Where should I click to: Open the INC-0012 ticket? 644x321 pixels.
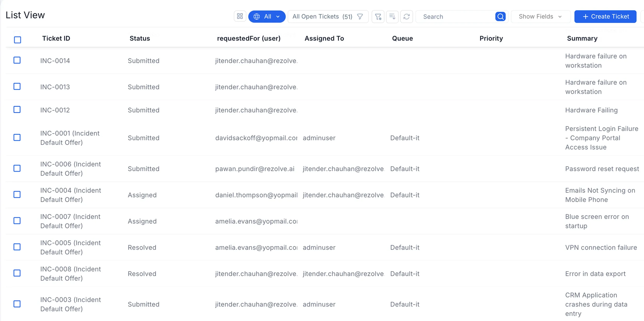point(55,110)
